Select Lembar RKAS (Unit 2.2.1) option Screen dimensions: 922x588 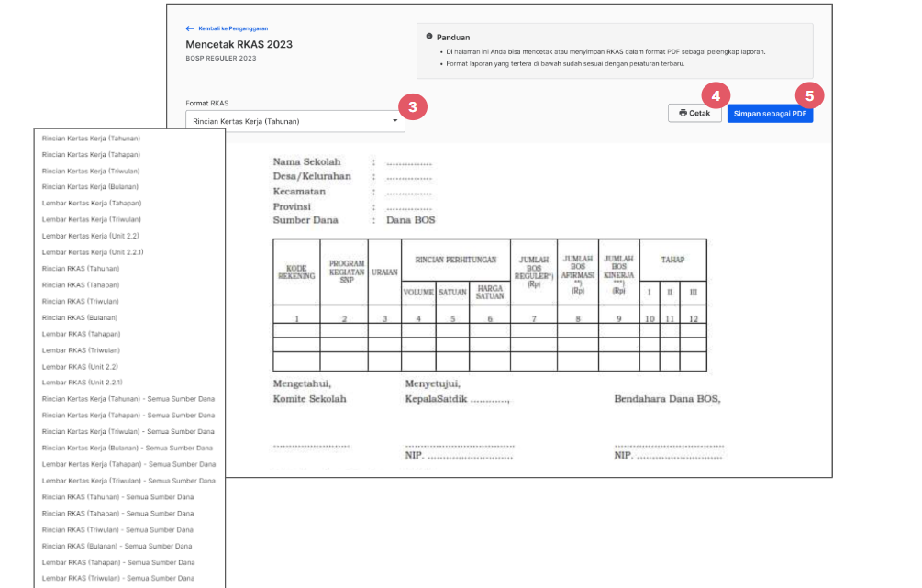point(83,383)
